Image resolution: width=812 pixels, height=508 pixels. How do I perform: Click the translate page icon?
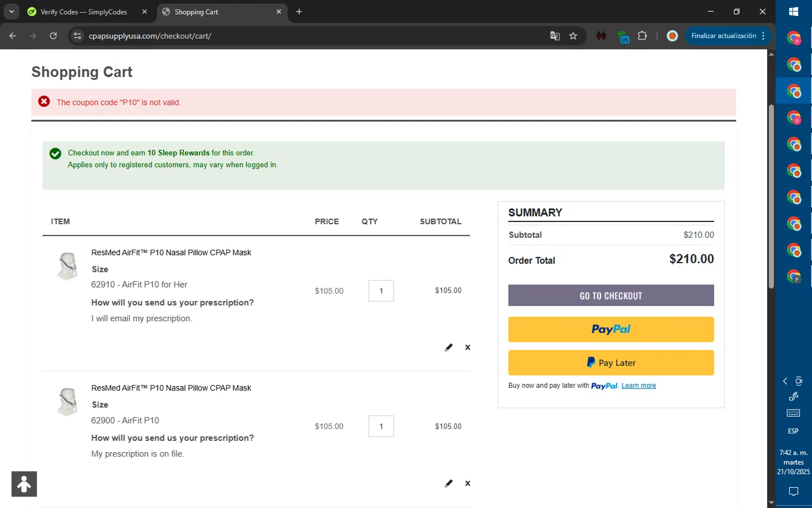(x=555, y=36)
